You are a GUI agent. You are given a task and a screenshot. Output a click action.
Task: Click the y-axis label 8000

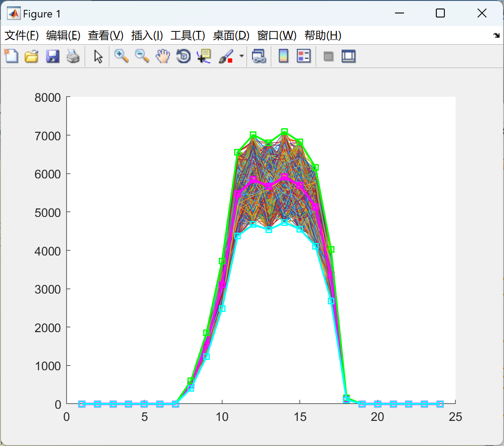pyautogui.click(x=48, y=97)
